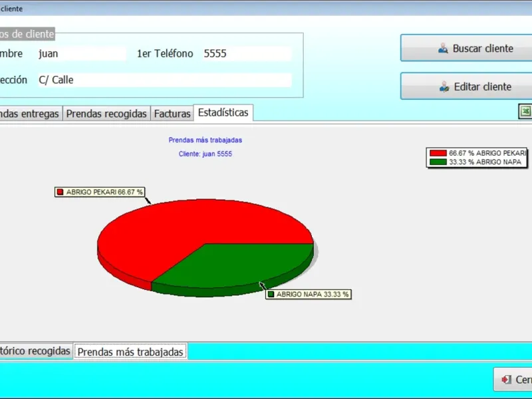Click the Buscar cliente button

tap(466, 48)
